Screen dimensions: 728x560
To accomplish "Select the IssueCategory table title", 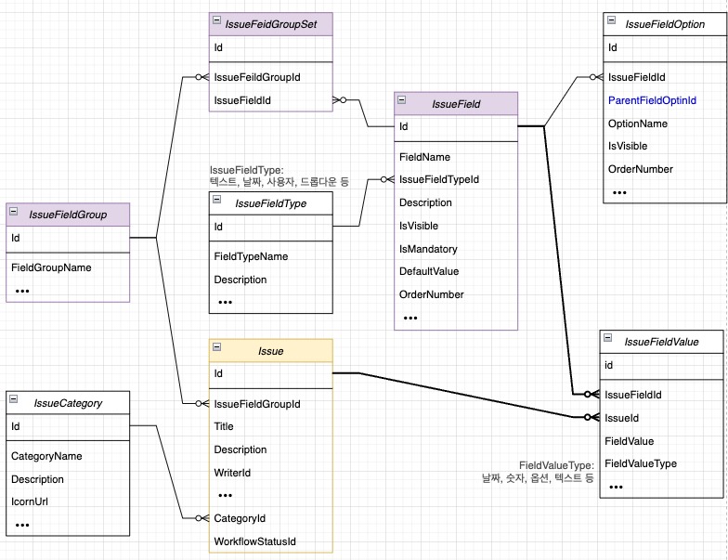I will [68, 403].
